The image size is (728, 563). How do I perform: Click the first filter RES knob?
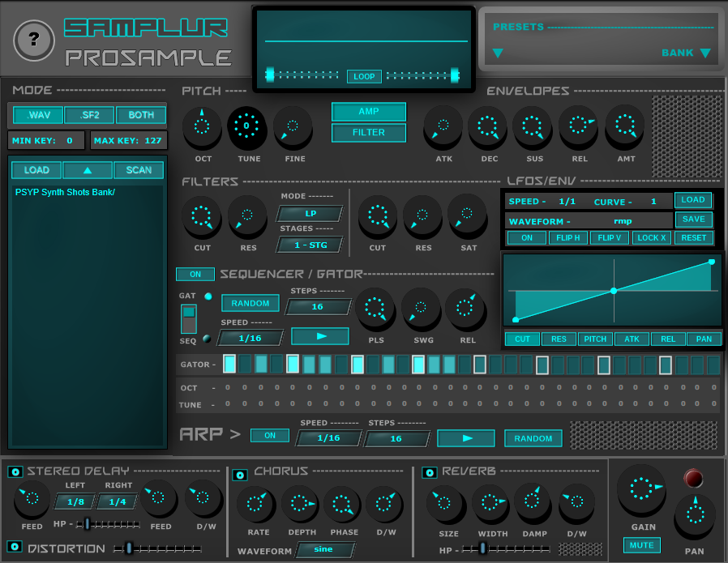247,215
